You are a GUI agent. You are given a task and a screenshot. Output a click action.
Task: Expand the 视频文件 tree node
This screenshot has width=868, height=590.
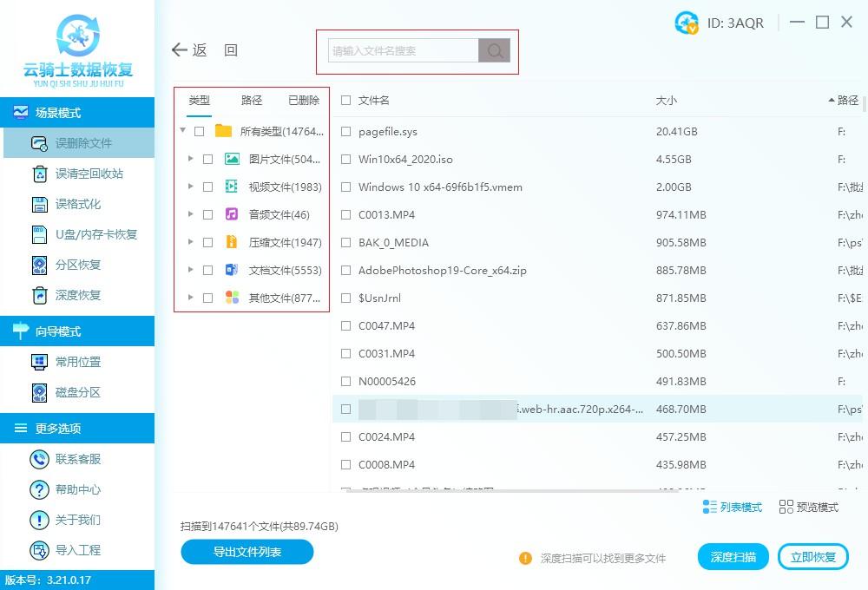[x=190, y=187]
